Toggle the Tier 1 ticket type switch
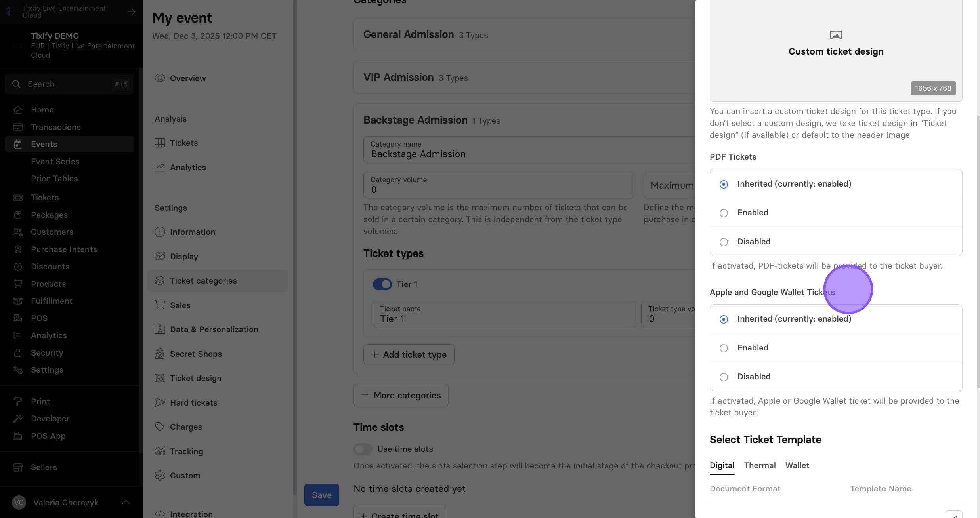This screenshot has width=980, height=518. click(382, 284)
